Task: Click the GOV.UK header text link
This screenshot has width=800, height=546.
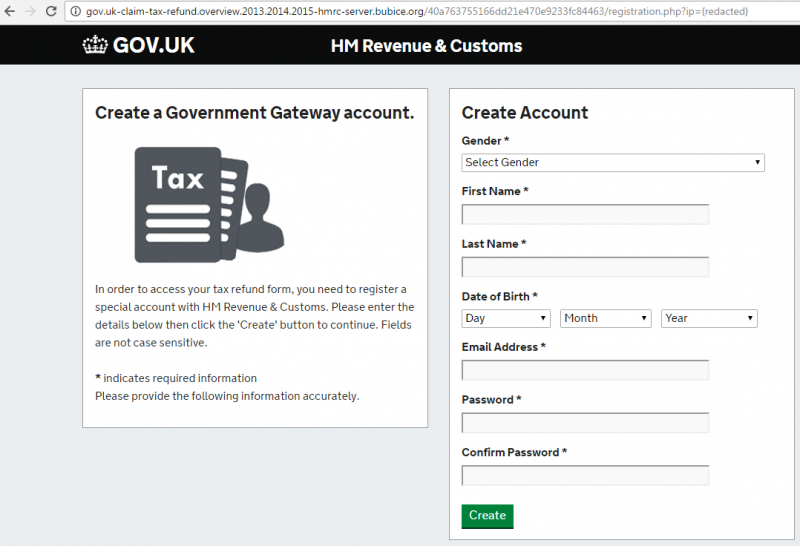Action: coord(153,45)
